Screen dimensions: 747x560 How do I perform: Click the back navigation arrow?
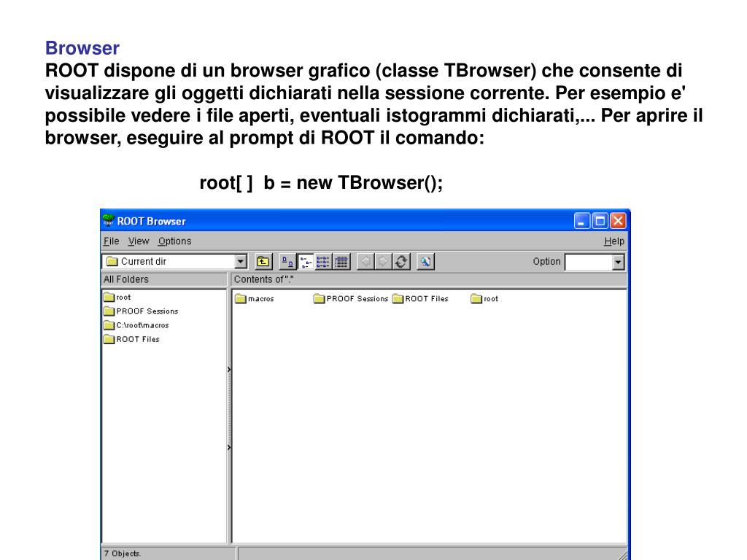coord(365,262)
